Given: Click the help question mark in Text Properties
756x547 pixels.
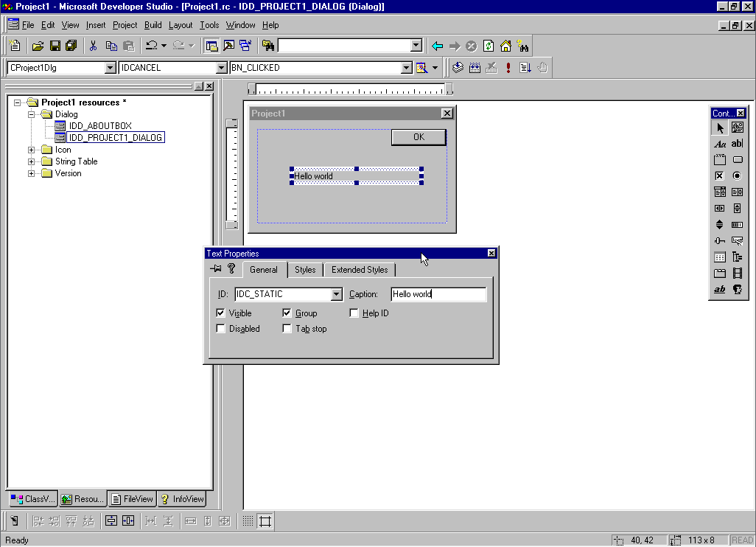Looking at the screenshot, I should pyautogui.click(x=231, y=268).
